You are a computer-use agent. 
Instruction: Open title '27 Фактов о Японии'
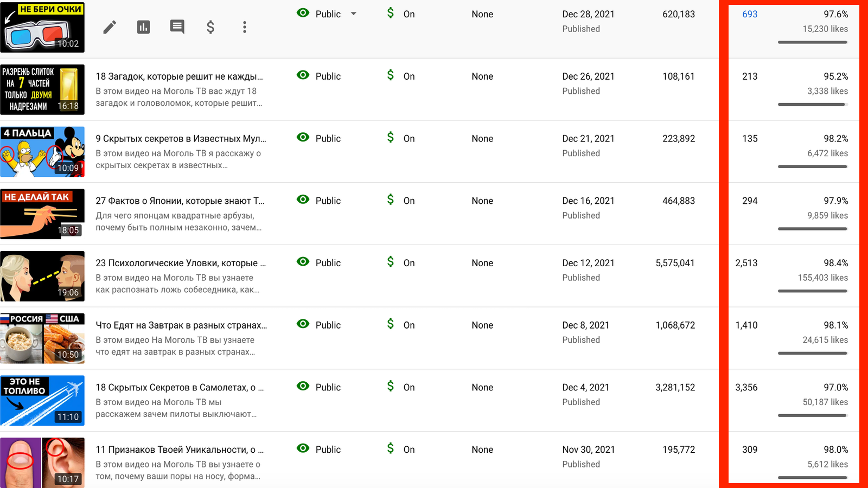pyautogui.click(x=180, y=201)
